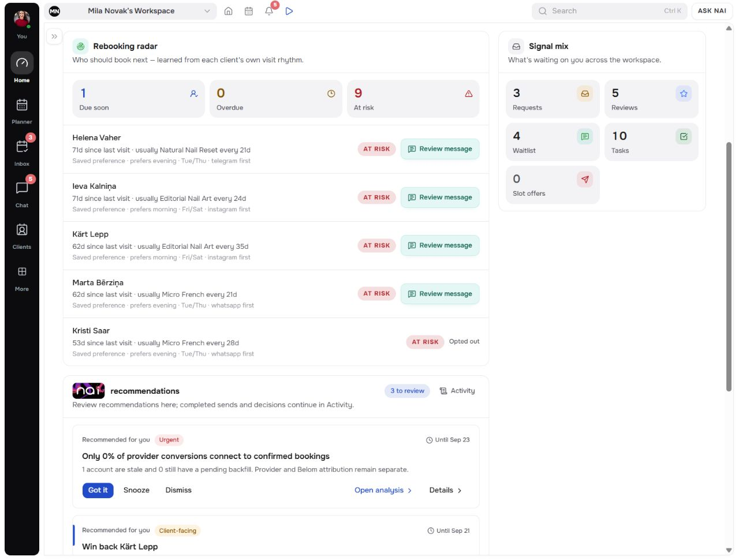The image size is (739, 560).
Task: Open the Slot offers signal tile
Action: pyautogui.click(x=553, y=185)
